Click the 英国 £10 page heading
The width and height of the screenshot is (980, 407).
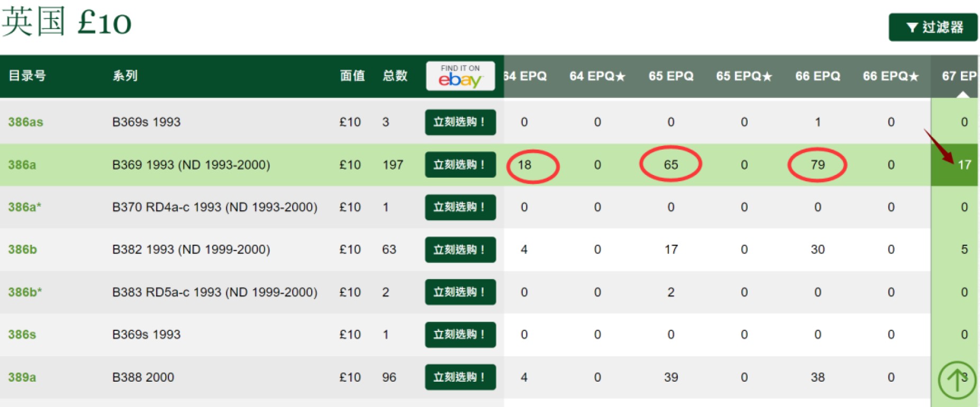click(67, 22)
